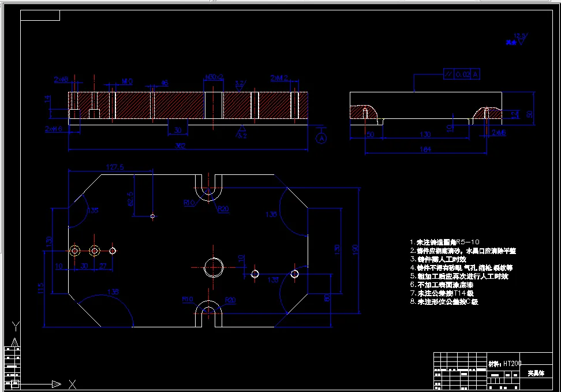Image resolution: width=561 pixels, height=392 pixels.
Task: Click the 30 dimension under section view
Action: pyautogui.click(x=178, y=130)
